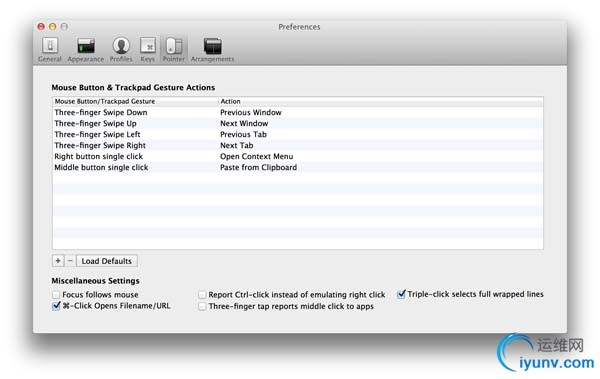Open the Keys preferences pane
This screenshot has height=379, width=600.
click(x=148, y=49)
